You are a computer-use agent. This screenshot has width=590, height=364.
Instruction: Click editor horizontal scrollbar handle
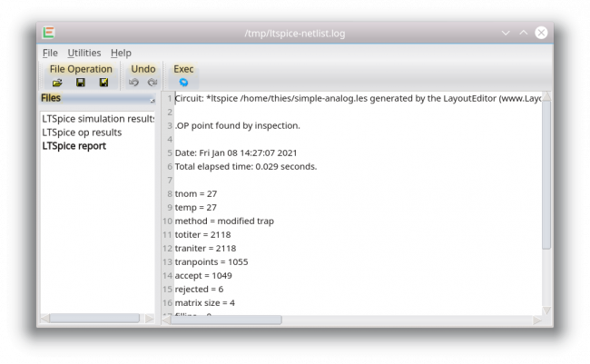(226, 320)
